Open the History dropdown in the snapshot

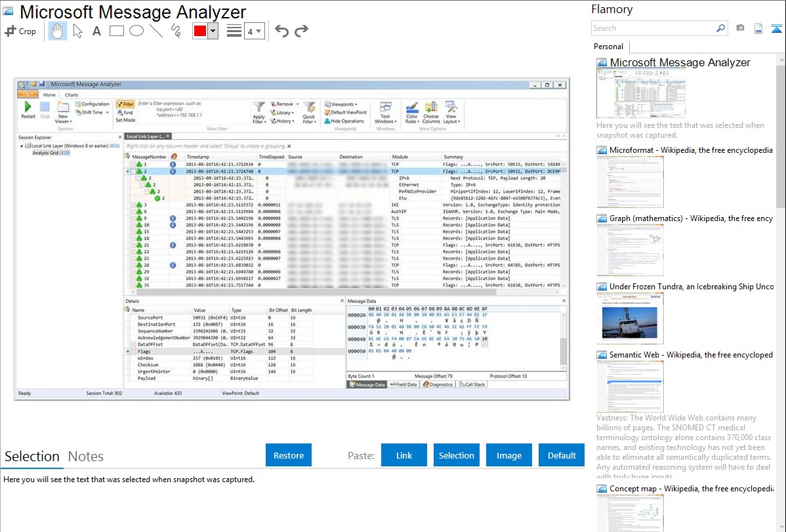(x=283, y=121)
